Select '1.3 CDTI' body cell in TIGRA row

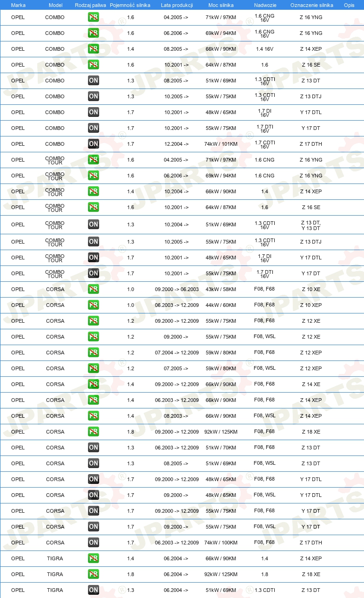[x=265, y=590]
